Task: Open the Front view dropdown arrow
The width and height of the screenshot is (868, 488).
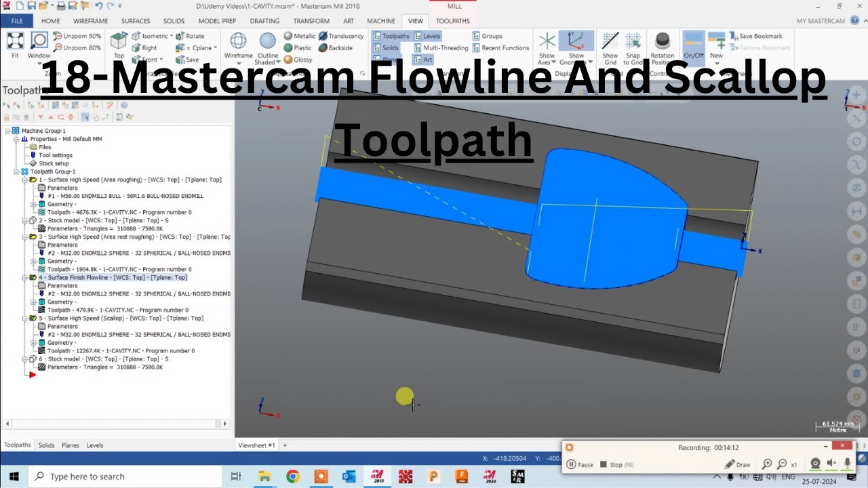Action: click(160, 60)
